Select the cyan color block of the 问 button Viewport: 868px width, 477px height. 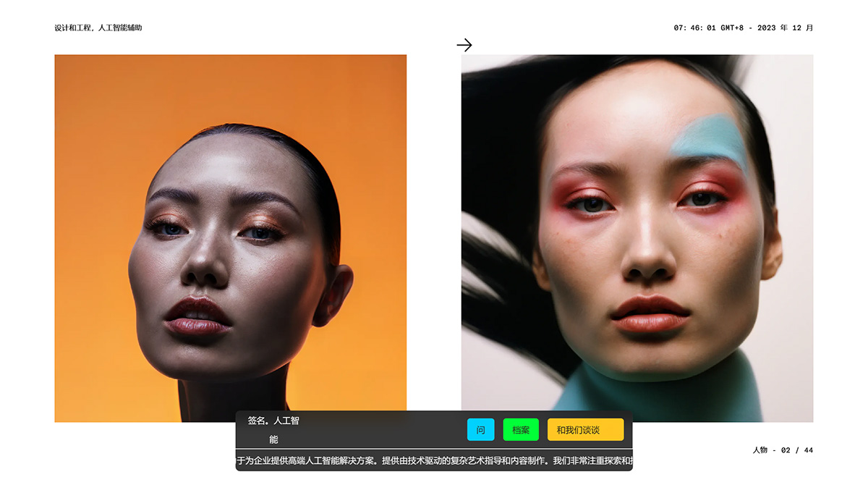(481, 429)
